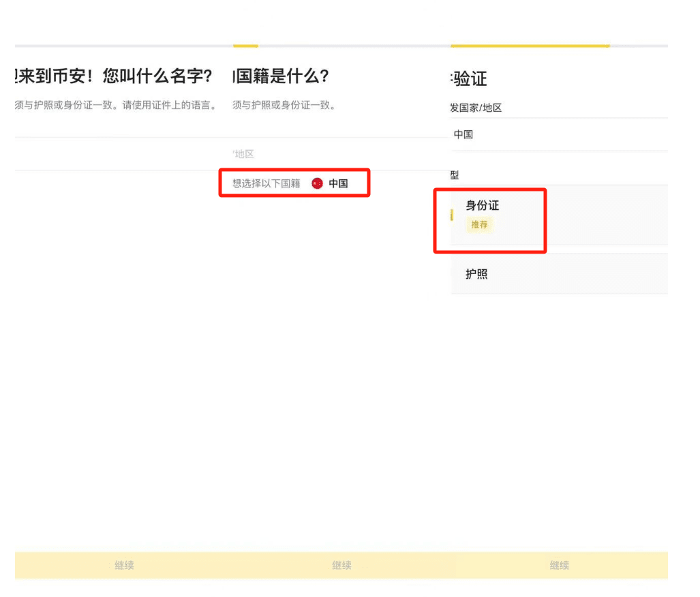Click 验证 heading on third screen
Screen dimensions: 700x597
(469, 79)
